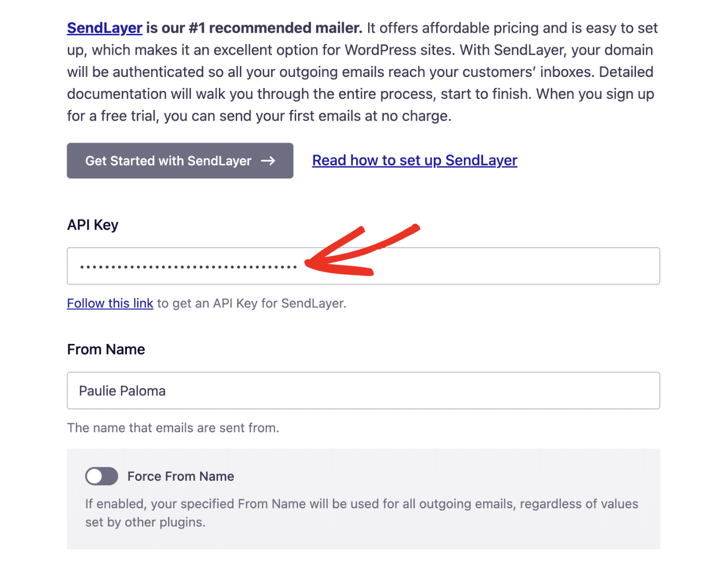Select the From Name text field
Screen dimensions: 728x565
click(363, 391)
